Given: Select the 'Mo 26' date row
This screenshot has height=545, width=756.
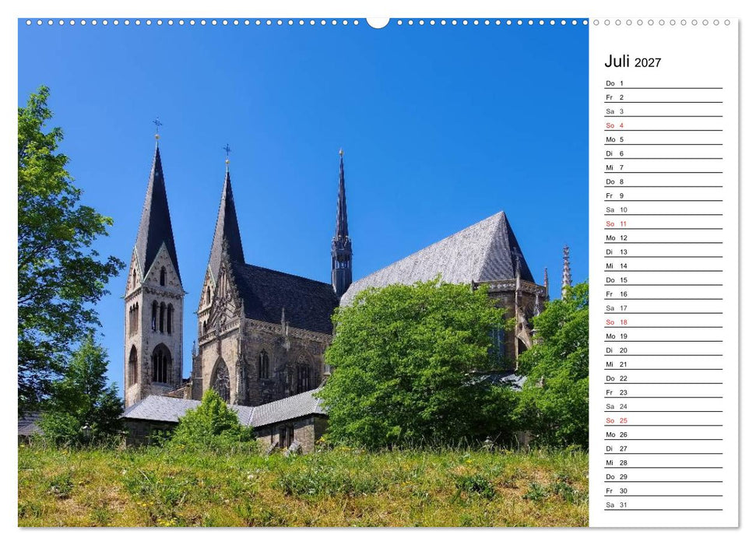Looking at the screenshot, I should point(663,434).
